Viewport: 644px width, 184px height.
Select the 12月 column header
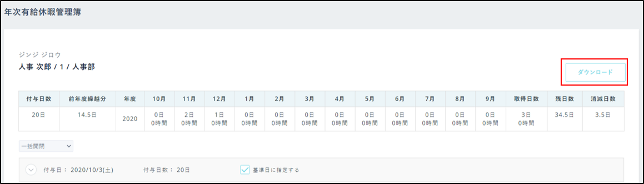tap(219, 99)
